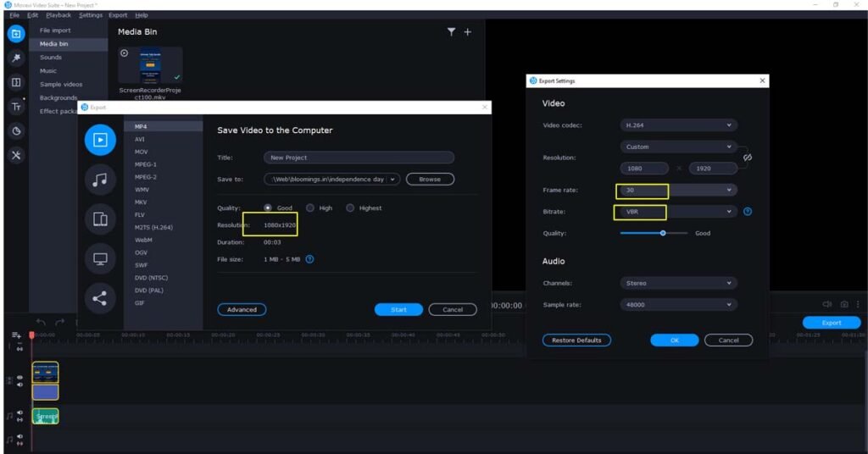The width and height of the screenshot is (868, 454).
Task: Click the Media Bin filter funnel icon
Action: [x=452, y=32]
